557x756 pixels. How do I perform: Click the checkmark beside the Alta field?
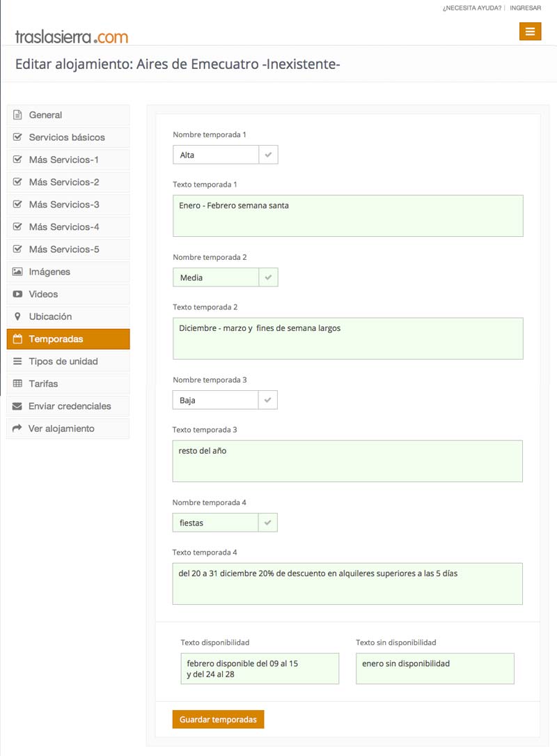pyautogui.click(x=268, y=155)
